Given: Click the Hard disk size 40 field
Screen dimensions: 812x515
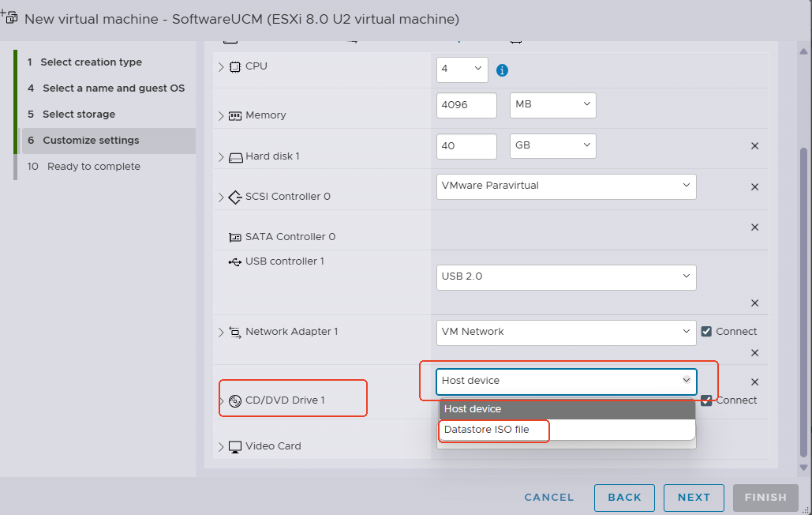Looking at the screenshot, I should click(466, 146).
